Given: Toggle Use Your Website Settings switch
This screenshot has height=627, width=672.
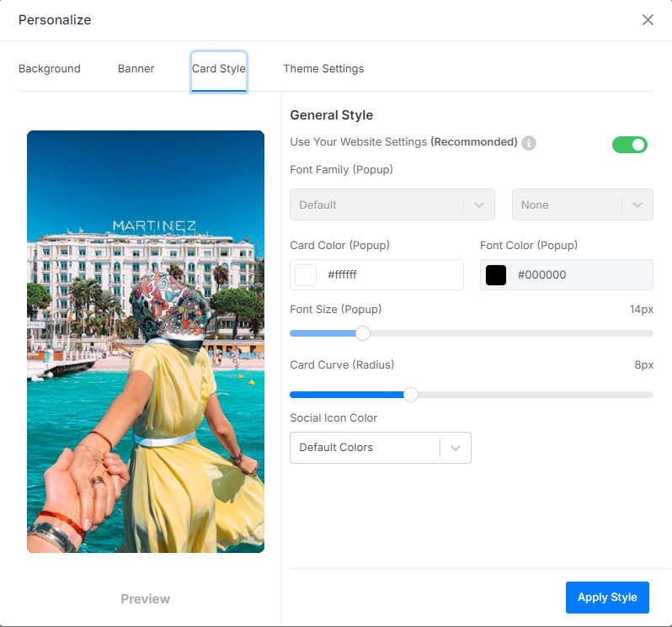Looking at the screenshot, I should click(630, 145).
